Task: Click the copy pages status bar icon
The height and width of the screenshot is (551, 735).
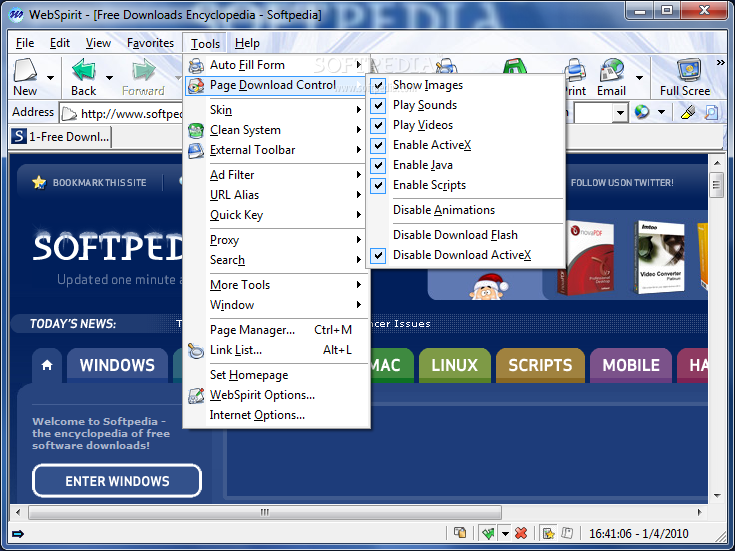Action: [460, 533]
